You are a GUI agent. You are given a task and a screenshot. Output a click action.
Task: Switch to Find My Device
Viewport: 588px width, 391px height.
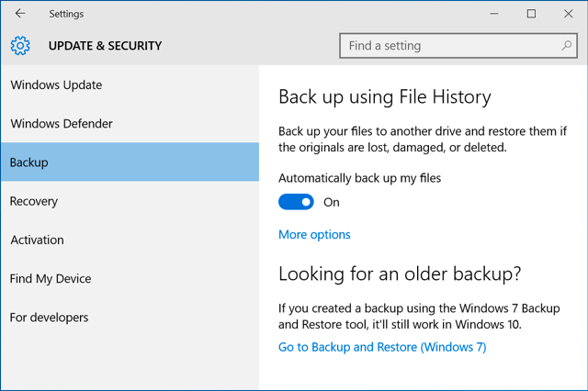[51, 278]
